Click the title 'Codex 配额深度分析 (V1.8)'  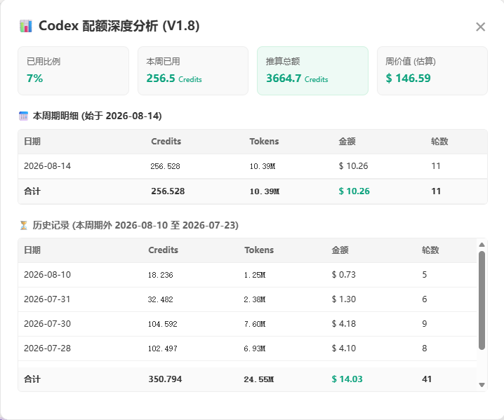click(x=119, y=26)
